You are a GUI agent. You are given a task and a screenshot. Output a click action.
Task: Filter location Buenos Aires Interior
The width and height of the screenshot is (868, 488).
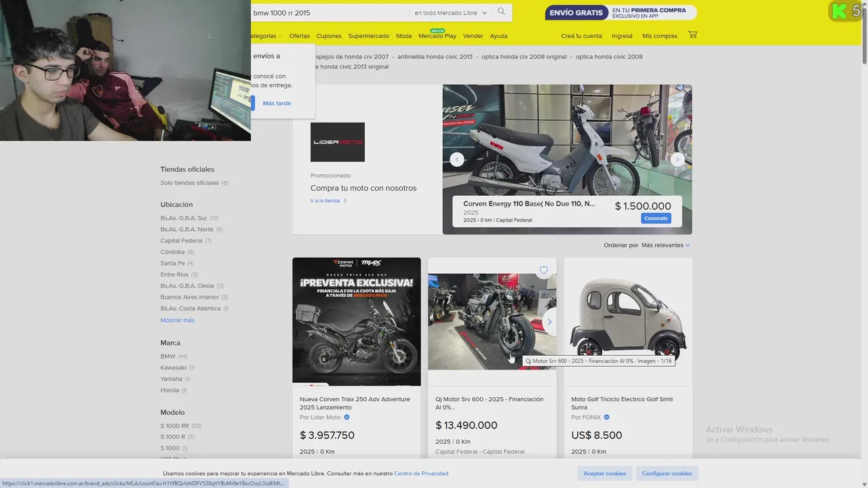point(194,297)
